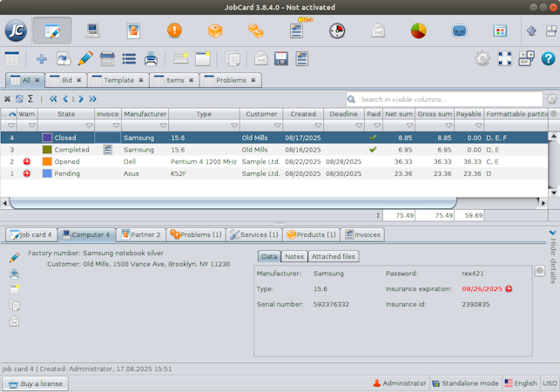
Task: Open the toolbar settings gear icon
Action: tap(482, 58)
